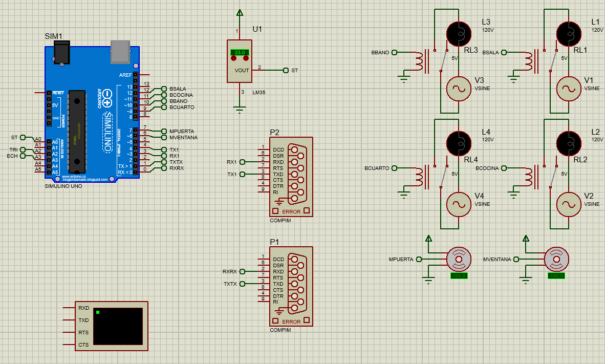The width and height of the screenshot is (605, 364).
Task: Select the V1 VSINE source symbol
Action: [x=569, y=89]
